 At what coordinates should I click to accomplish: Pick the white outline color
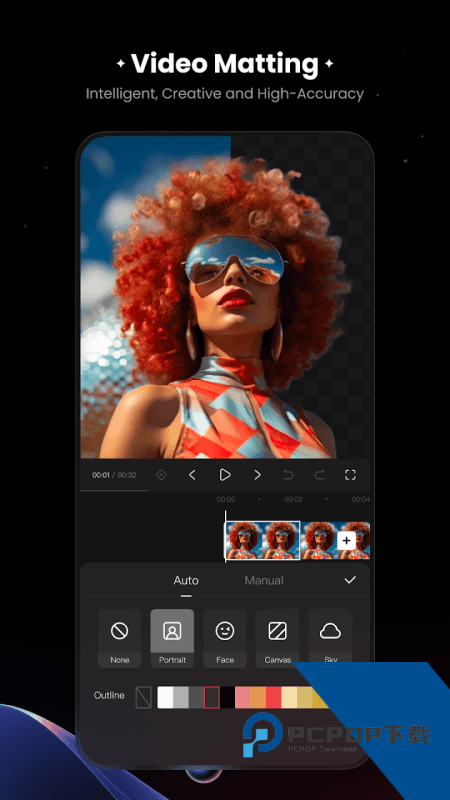(165, 697)
